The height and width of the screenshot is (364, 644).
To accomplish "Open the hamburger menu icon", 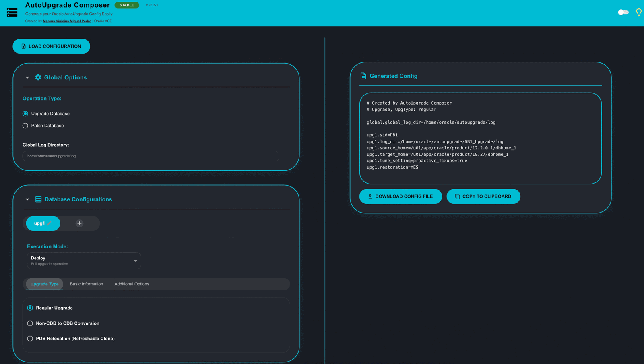I will tap(12, 12).
